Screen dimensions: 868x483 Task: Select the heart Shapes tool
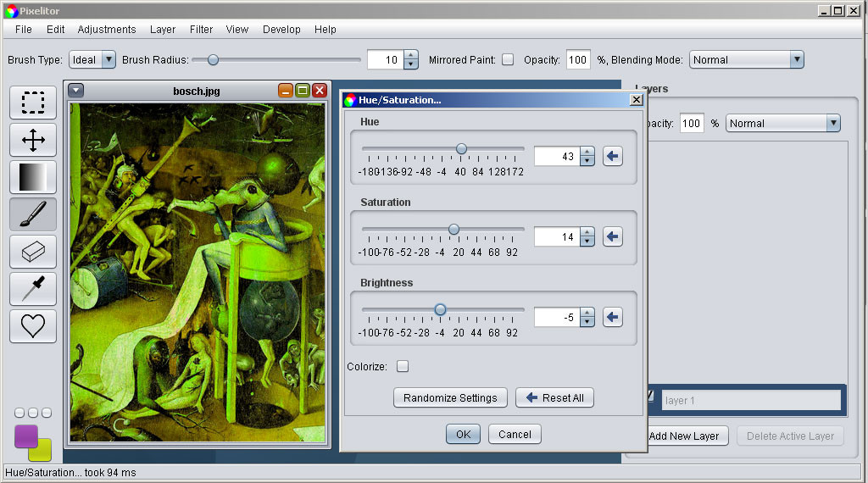pyautogui.click(x=33, y=326)
